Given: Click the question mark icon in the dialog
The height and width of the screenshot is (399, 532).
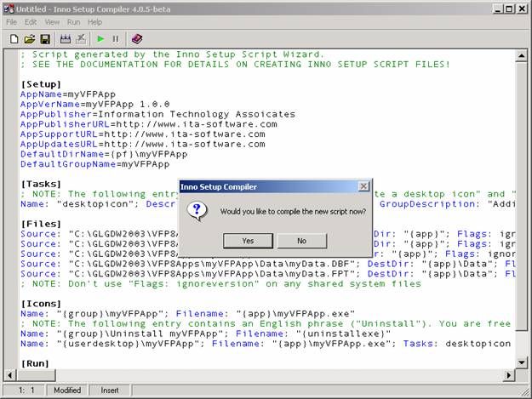Looking at the screenshot, I should (197, 211).
